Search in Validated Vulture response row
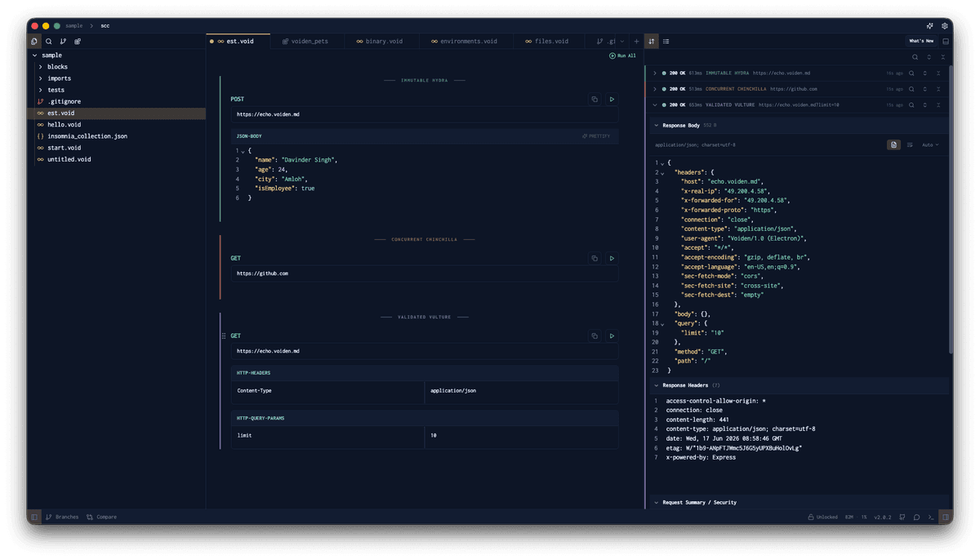The width and height of the screenshot is (980, 560). (x=912, y=104)
